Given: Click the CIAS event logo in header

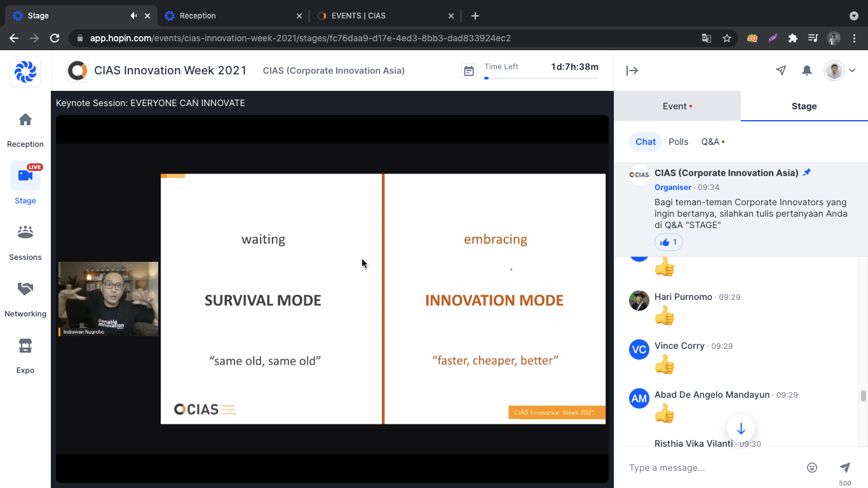Looking at the screenshot, I should pos(78,71).
